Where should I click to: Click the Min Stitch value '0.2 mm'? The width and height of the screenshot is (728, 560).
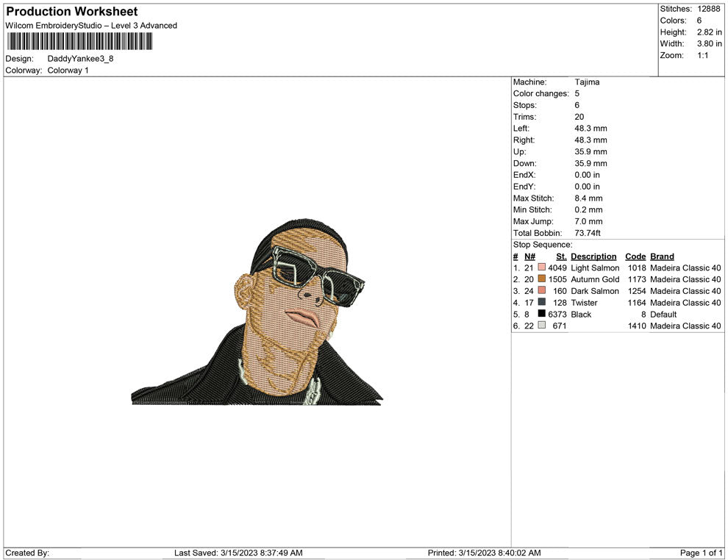588,209
